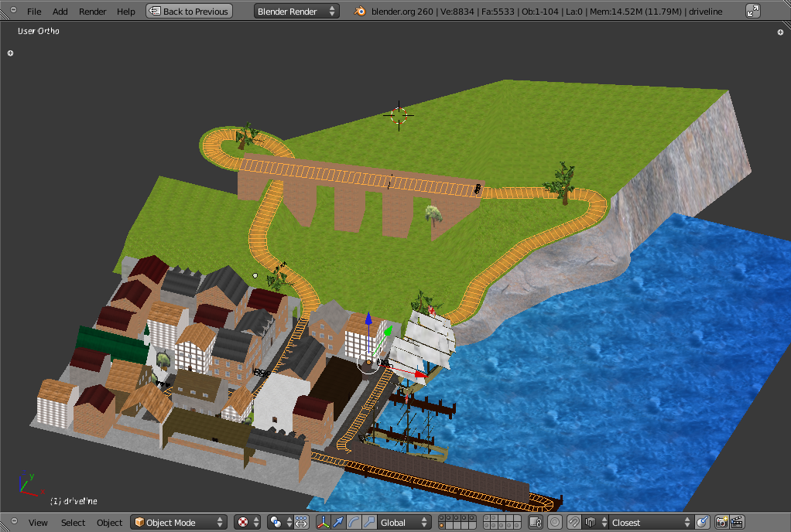Select the rotate manipulator arc icon
The width and height of the screenshot is (791, 532).
coord(354,523)
